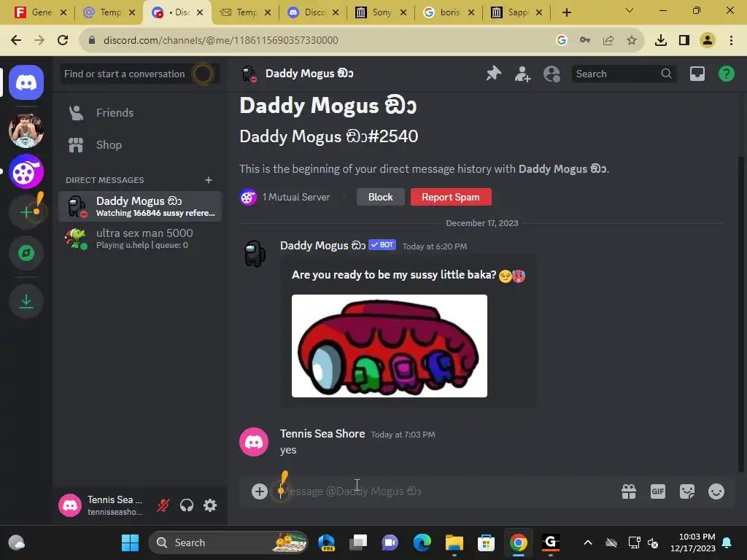Click Windows taskbar Search box
The width and height of the screenshot is (747, 560).
[x=228, y=542]
